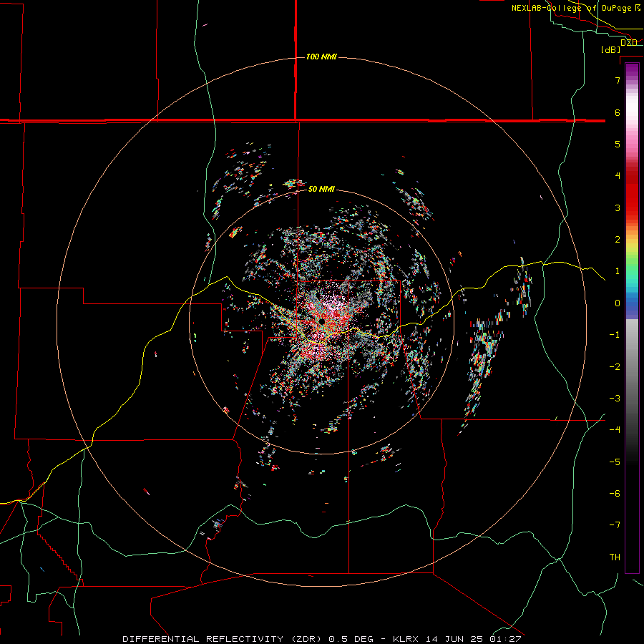Select the scale value "-3" on legend
This screenshot has width=644, height=644.
pos(615,399)
